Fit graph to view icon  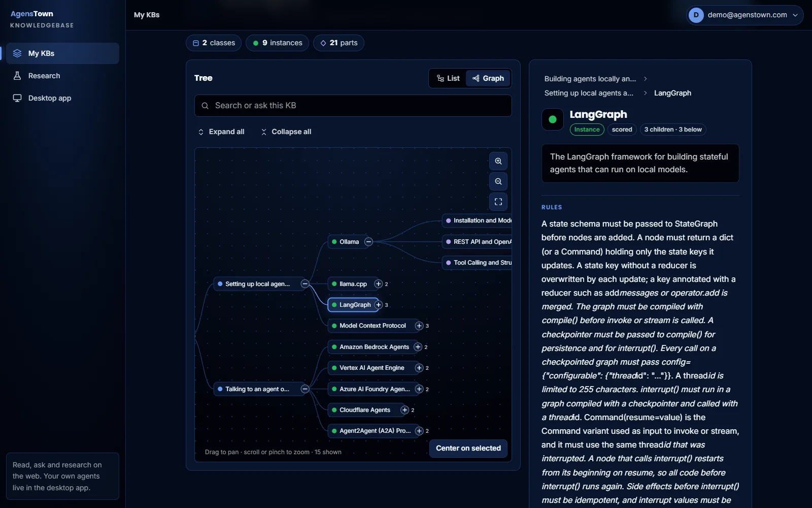498,202
